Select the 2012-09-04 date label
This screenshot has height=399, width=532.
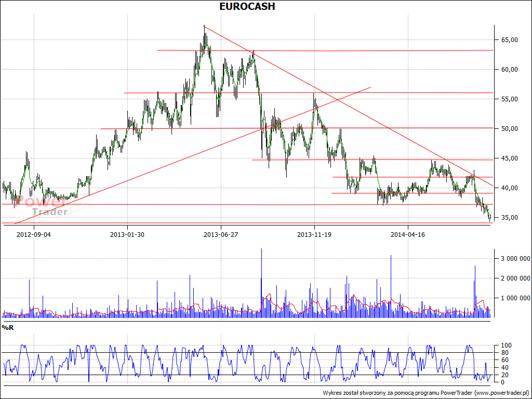pyautogui.click(x=34, y=234)
